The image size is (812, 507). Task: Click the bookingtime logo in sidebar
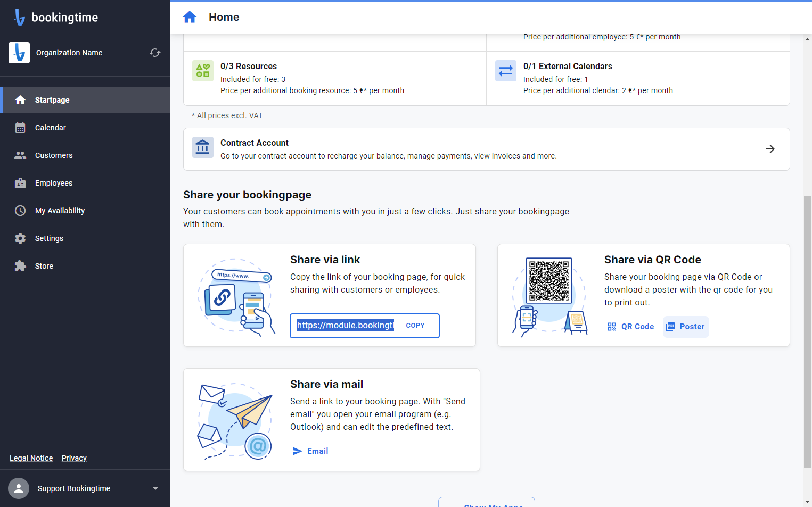(x=56, y=17)
